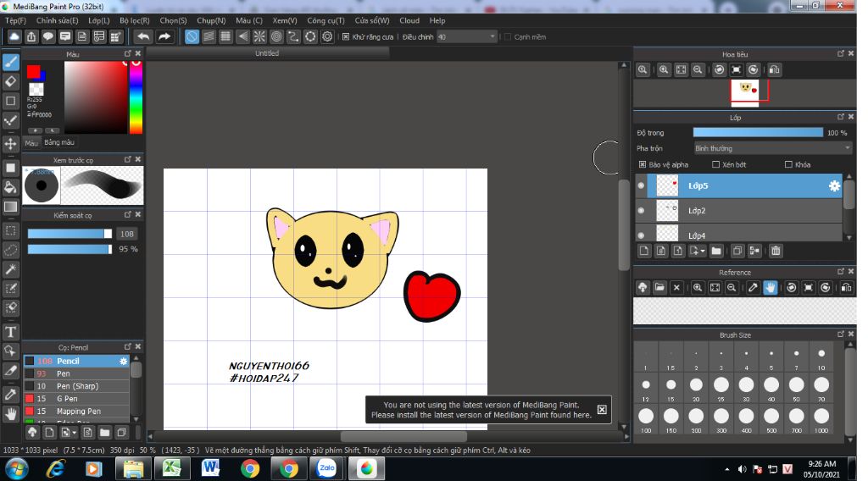Hide the Lớp4 layer
This screenshot has height=481, width=868.
click(x=641, y=235)
